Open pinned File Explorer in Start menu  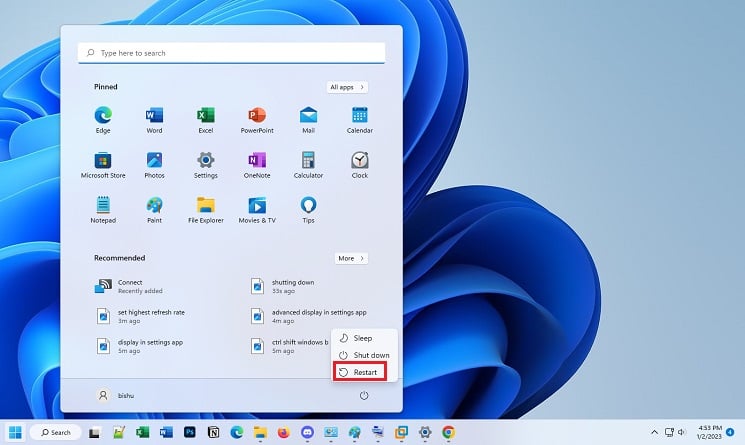pyautogui.click(x=206, y=210)
